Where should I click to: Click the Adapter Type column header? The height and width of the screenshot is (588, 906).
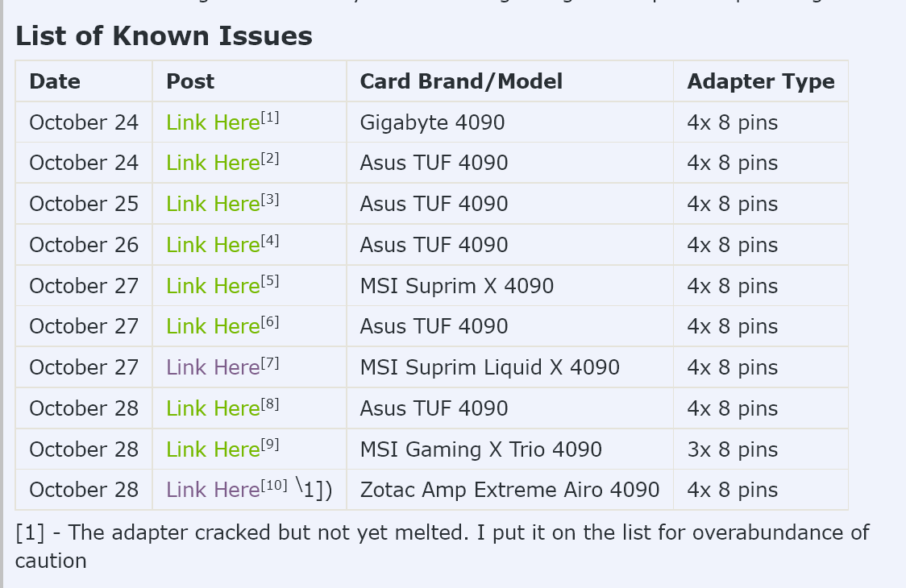760,81
